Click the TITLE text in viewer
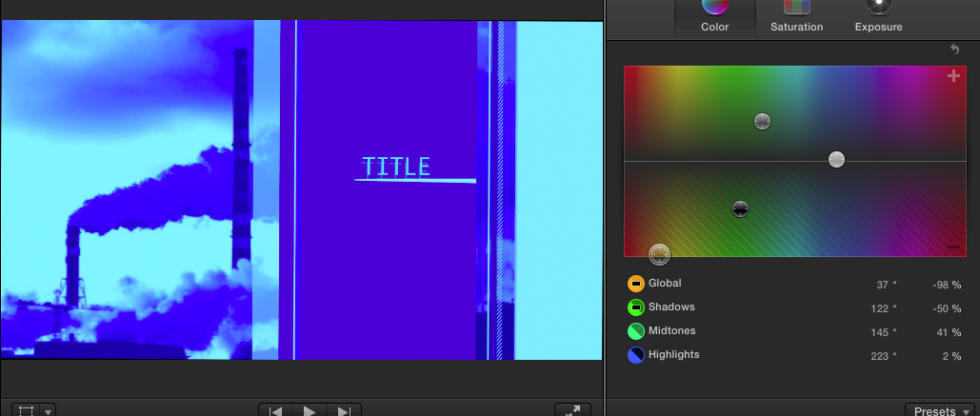This screenshot has height=416, width=980. 396,167
